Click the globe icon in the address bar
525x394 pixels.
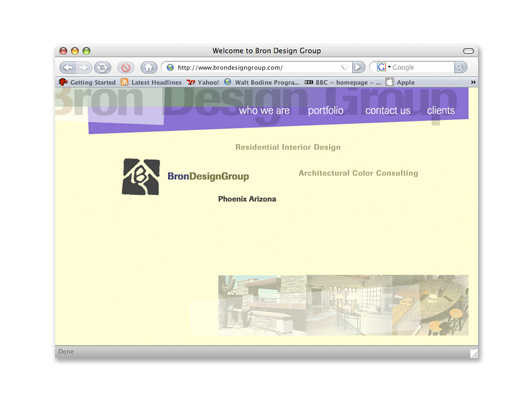point(170,68)
